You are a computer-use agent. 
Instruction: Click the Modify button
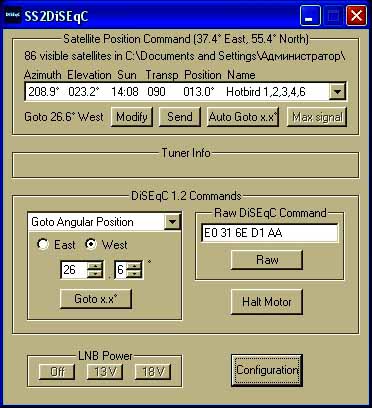132,117
